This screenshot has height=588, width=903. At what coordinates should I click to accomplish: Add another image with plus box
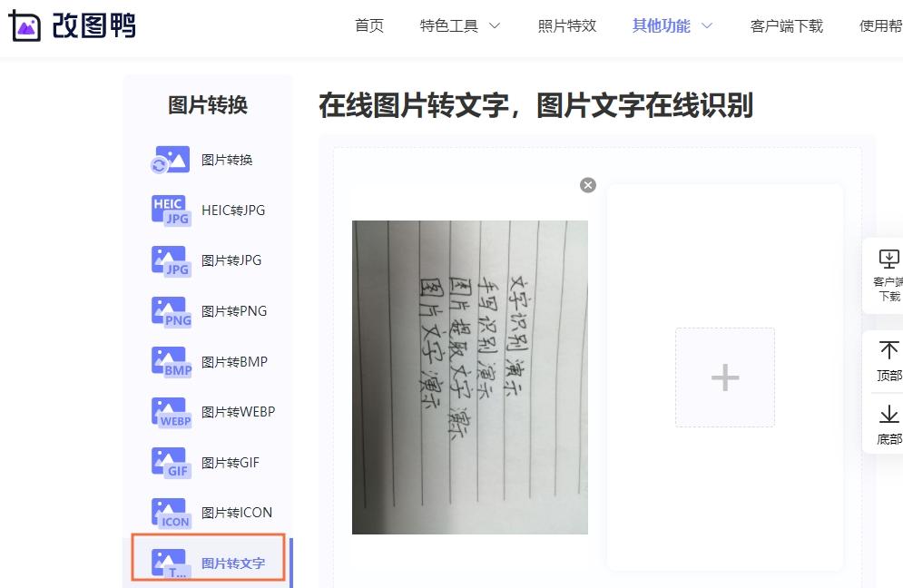pos(725,377)
